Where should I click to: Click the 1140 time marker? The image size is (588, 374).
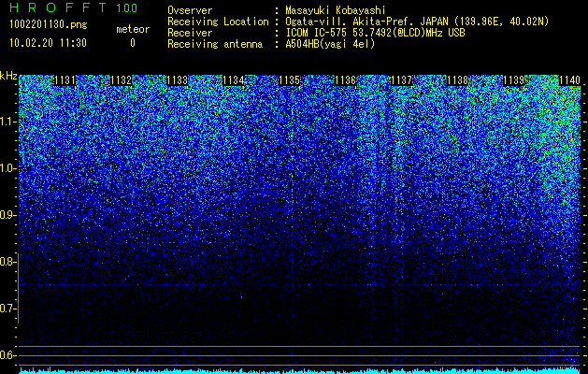pos(569,80)
